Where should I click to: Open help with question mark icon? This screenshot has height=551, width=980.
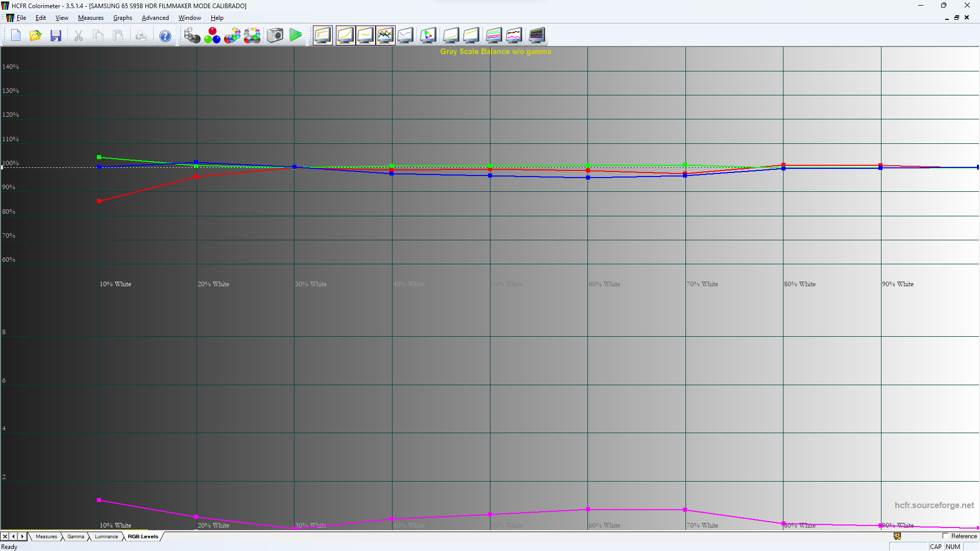165,36
